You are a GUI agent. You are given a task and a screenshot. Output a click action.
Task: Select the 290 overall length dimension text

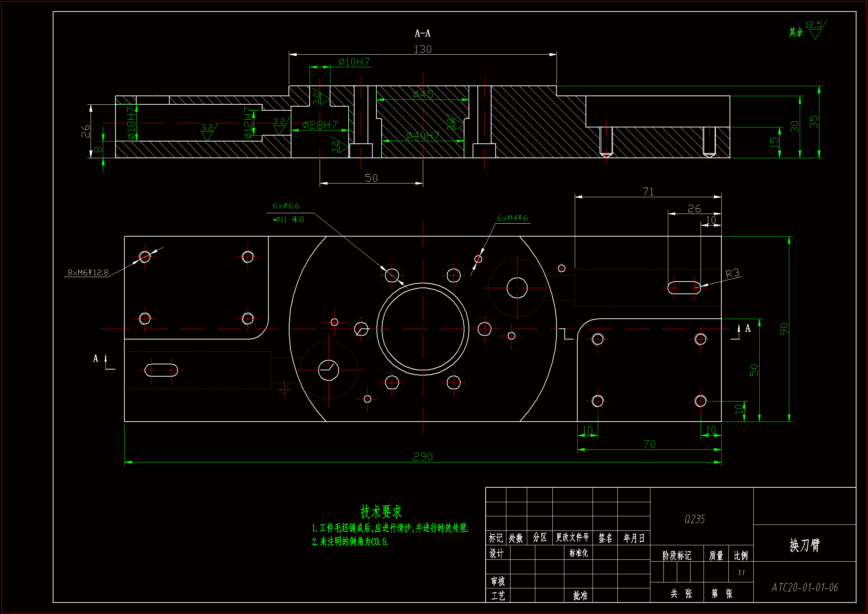(x=422, y=457)
